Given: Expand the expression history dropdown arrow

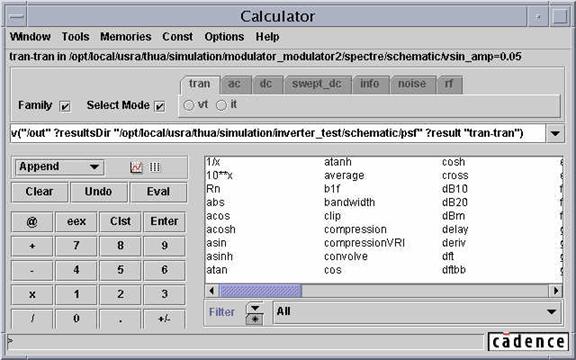Looking at the screenshot, I should point(555,133).
